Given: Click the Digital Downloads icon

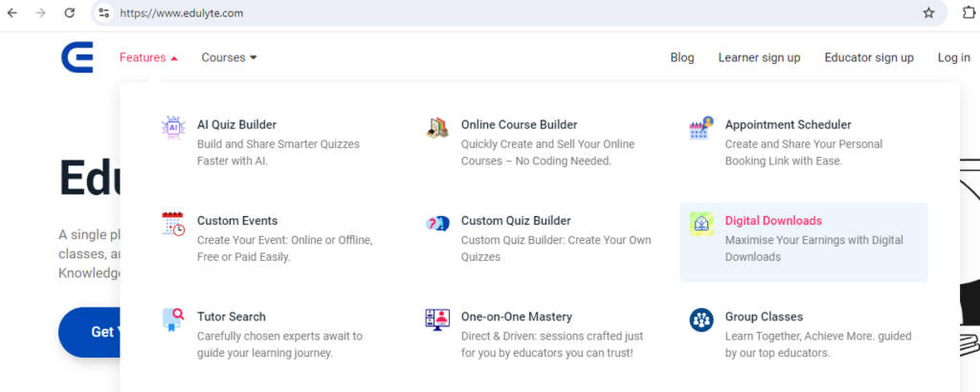Looking at the screenshot, I should (702, 224).
